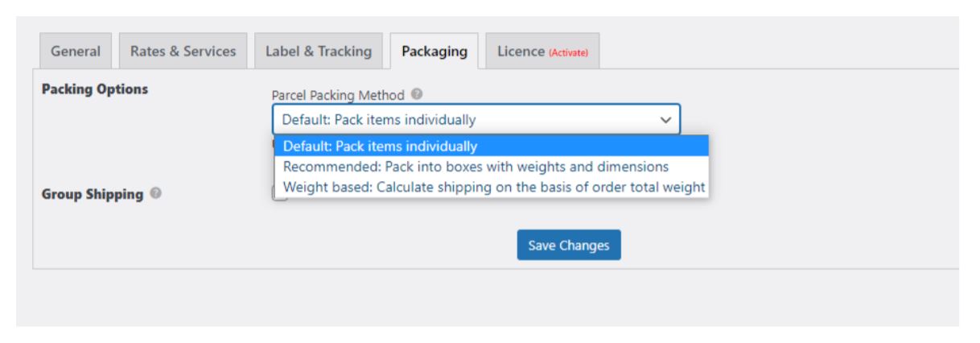Click the Group Shipping label text
Image resolution: width=980 pixels, height=343 pixels.
(93, 195)
